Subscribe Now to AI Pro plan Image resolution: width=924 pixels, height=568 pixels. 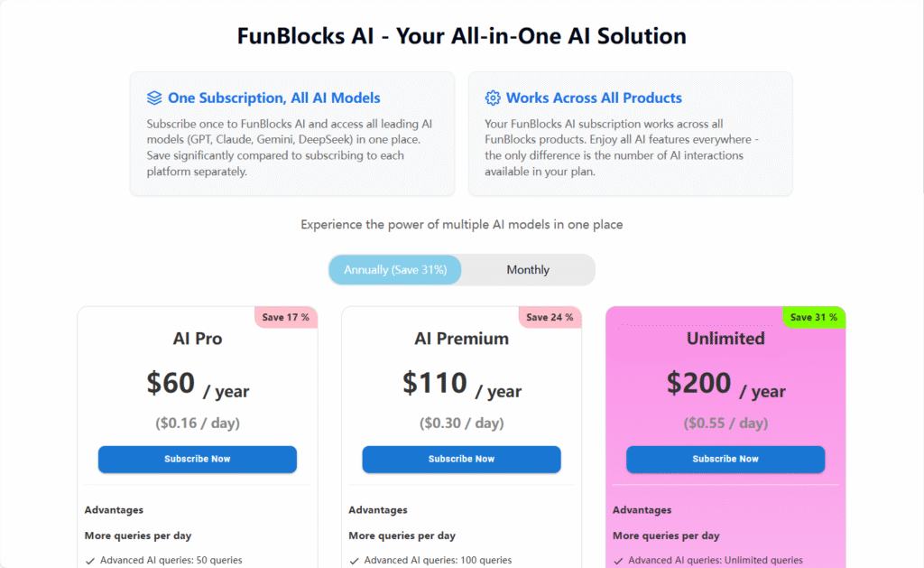click(198, 459)
